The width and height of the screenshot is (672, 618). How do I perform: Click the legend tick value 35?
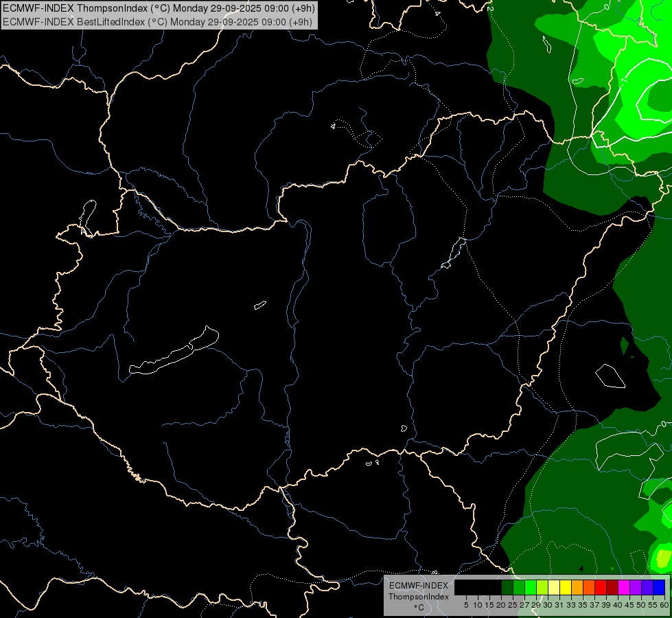583,605
